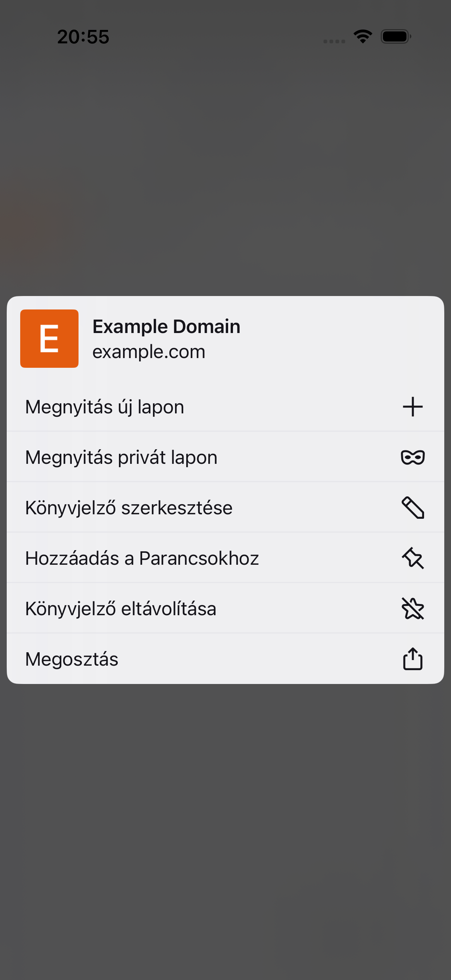Image resolution: width=451 pixels, height=980 pixels.
Task: Choose Hozzáadás a Parancsokhoz
Action: pyautogui.click(x=225, y=558)
